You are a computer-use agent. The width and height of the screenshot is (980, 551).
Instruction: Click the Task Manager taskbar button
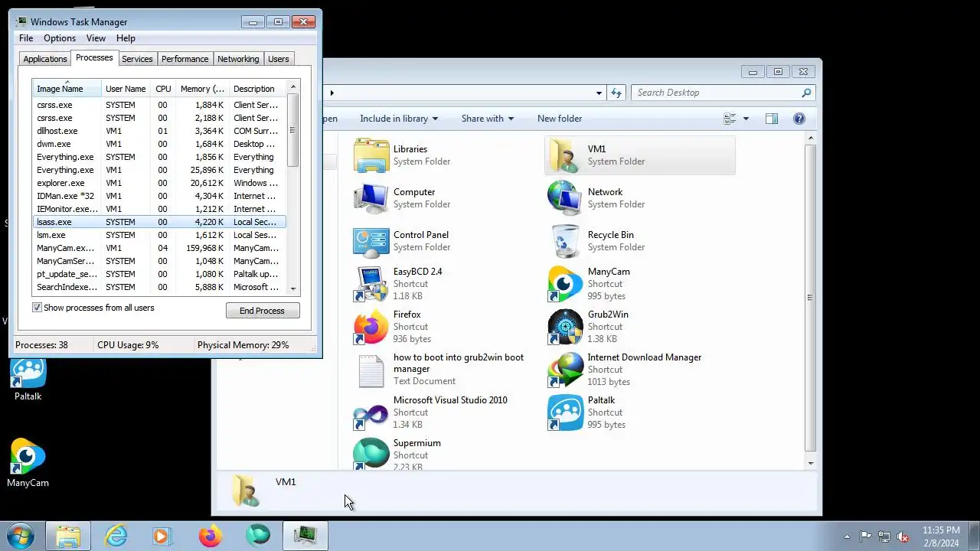(305, 536)
